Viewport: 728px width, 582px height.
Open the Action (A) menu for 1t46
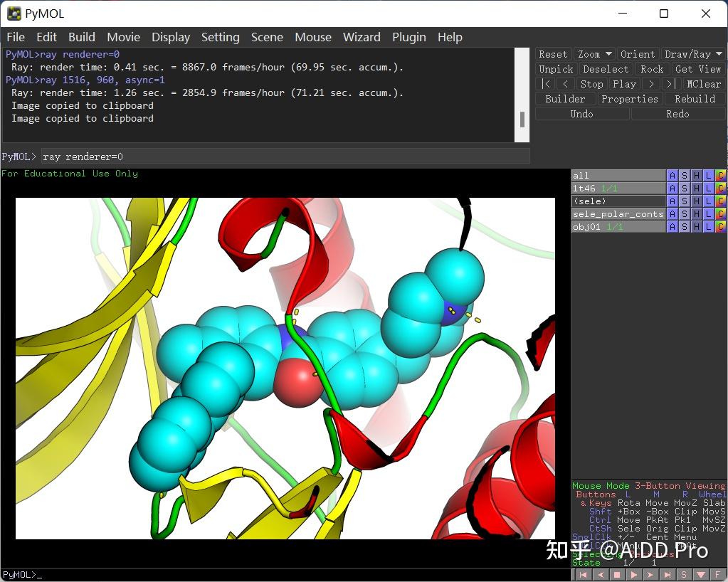click(672, 189)
